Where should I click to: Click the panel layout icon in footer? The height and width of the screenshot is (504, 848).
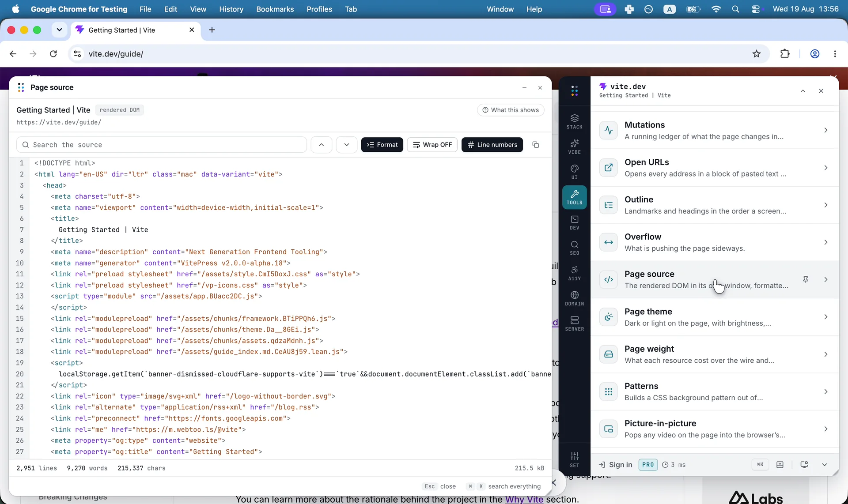click(x=780, y=465)
